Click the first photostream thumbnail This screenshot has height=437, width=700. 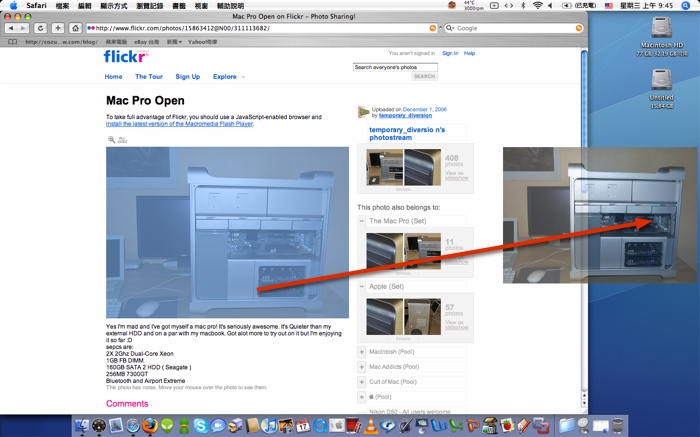tap(384, 167)
